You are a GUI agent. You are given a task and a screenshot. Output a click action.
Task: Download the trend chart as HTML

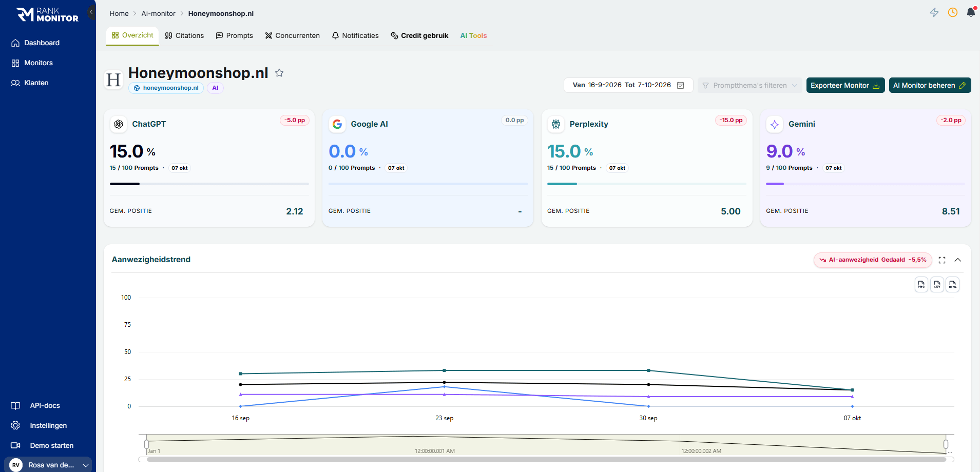click(x=953, y=285)
